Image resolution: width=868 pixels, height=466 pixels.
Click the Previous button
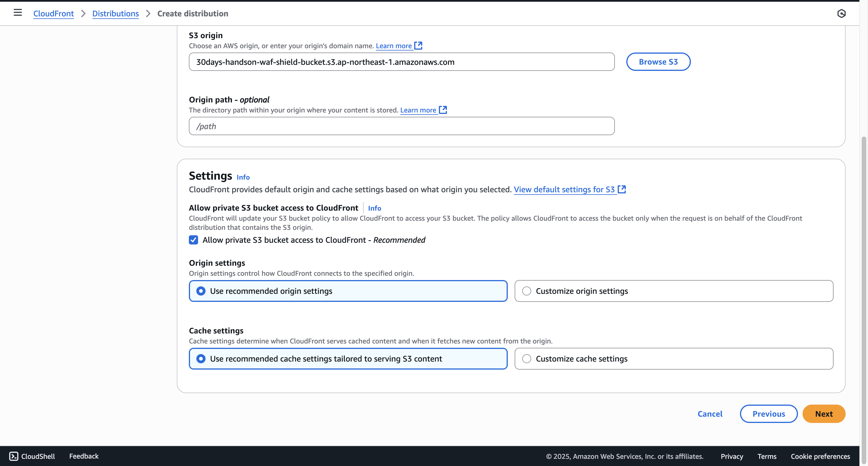(x=769, y=414)
